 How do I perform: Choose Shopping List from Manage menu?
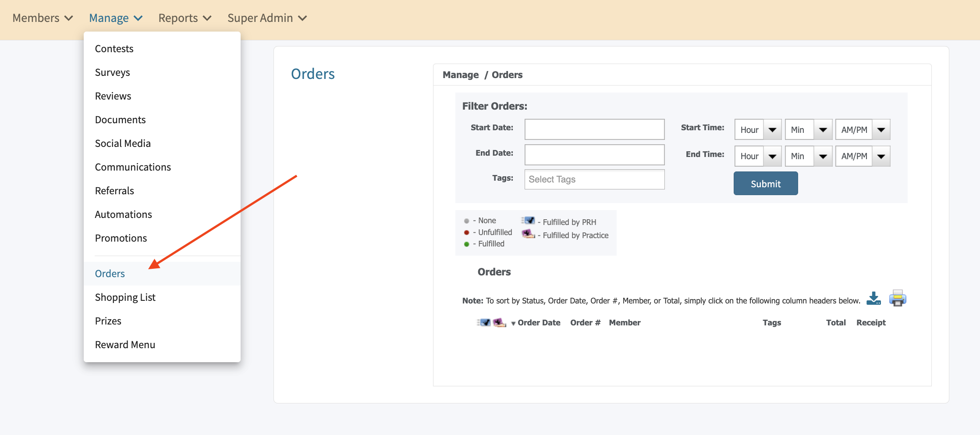coord(125,297)
